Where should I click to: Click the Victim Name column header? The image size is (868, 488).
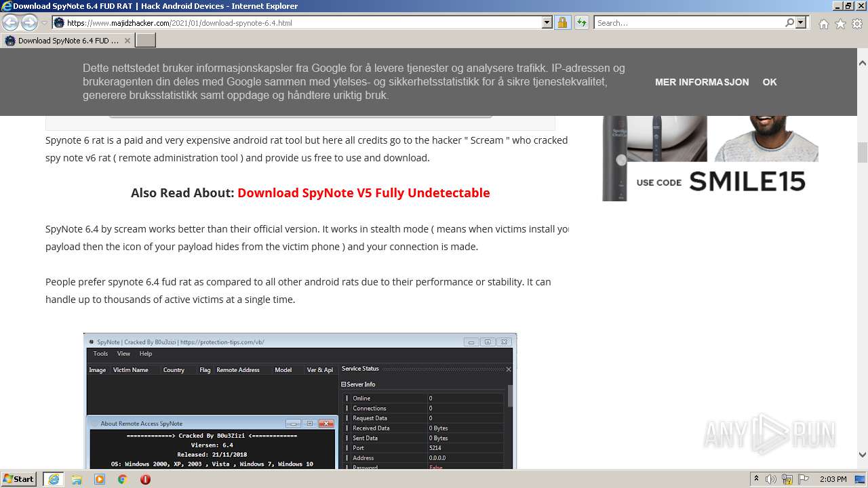coord(131,370)
